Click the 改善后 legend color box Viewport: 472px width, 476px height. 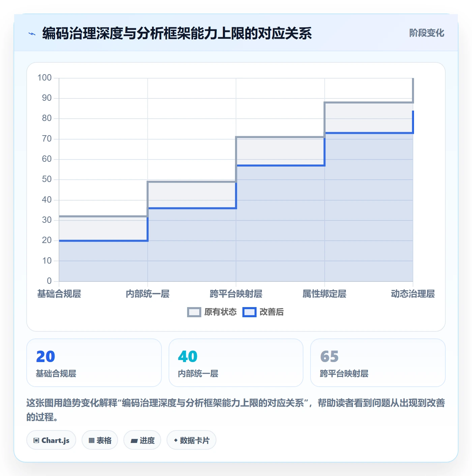point(249,312)
